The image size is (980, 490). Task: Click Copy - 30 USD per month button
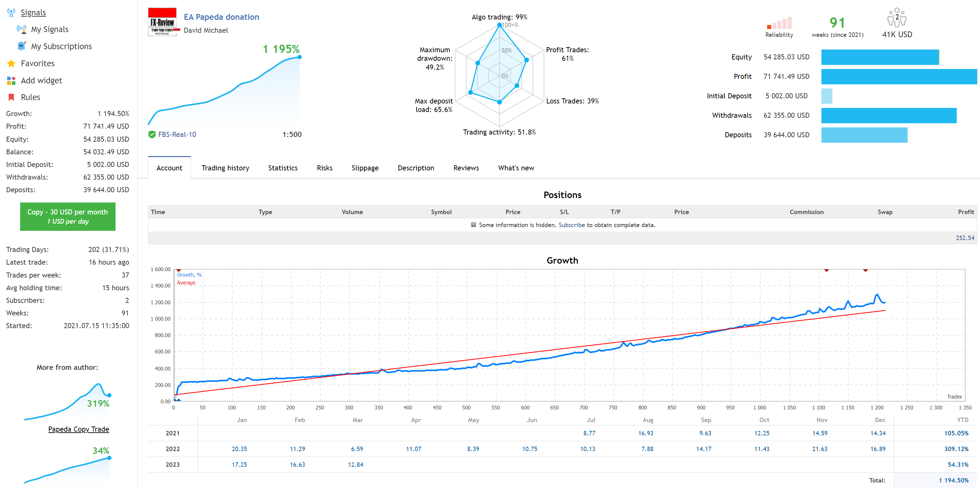(x=68, y=217)
